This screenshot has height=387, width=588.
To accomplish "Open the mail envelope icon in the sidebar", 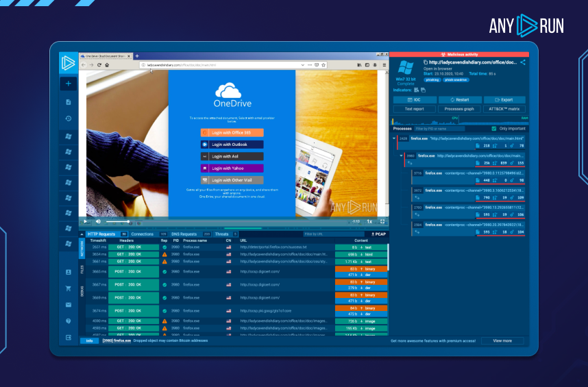I will 69,305.
